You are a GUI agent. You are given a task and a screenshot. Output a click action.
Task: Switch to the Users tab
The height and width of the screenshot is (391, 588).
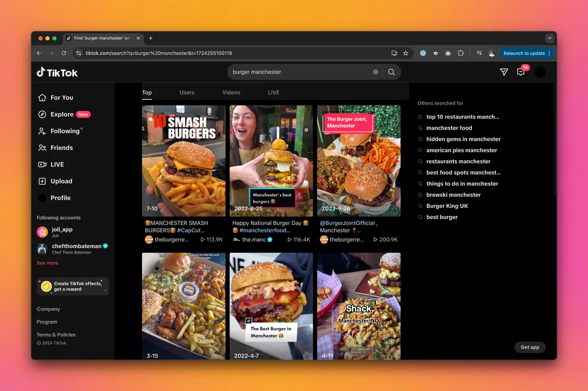tap(187, 92)
